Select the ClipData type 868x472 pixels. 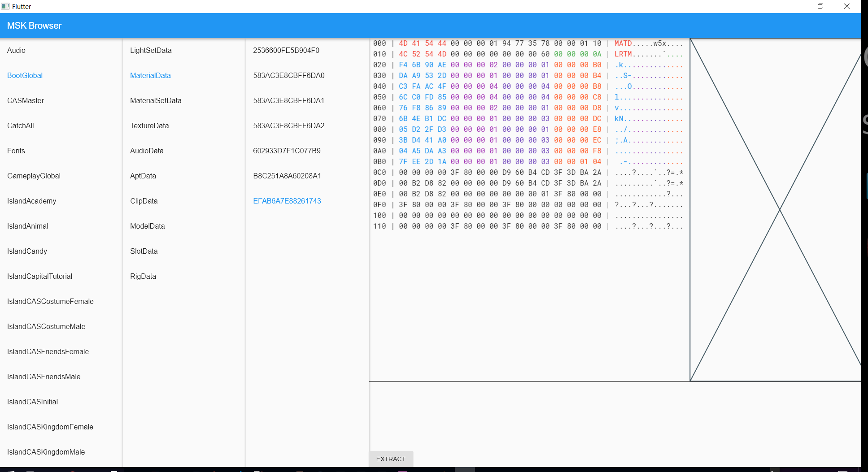[x=144, y=201]
